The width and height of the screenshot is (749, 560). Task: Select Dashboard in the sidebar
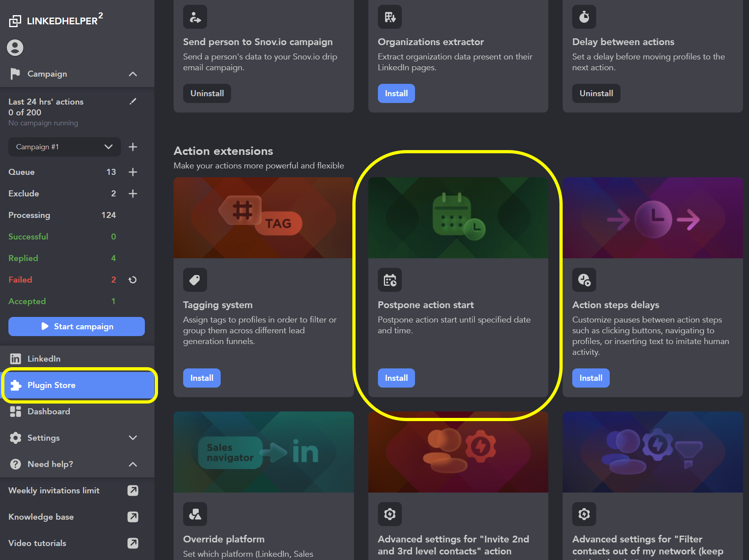click(x=49, y=412)
